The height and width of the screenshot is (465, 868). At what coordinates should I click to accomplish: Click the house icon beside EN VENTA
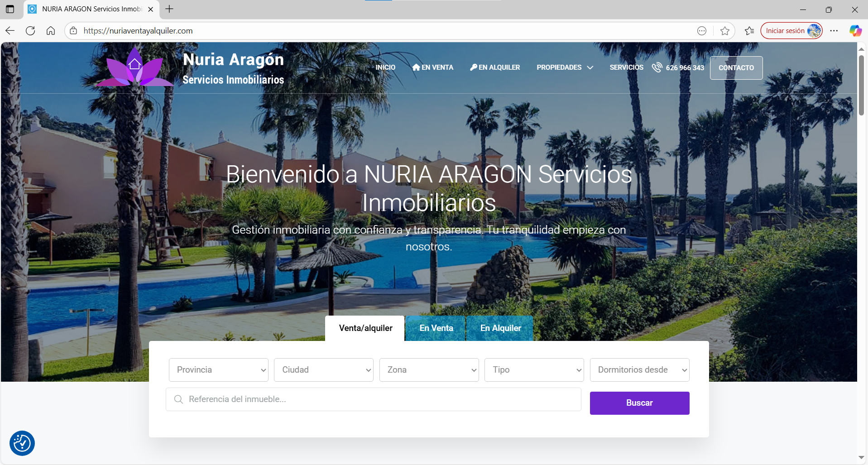(x=416, y=67)
